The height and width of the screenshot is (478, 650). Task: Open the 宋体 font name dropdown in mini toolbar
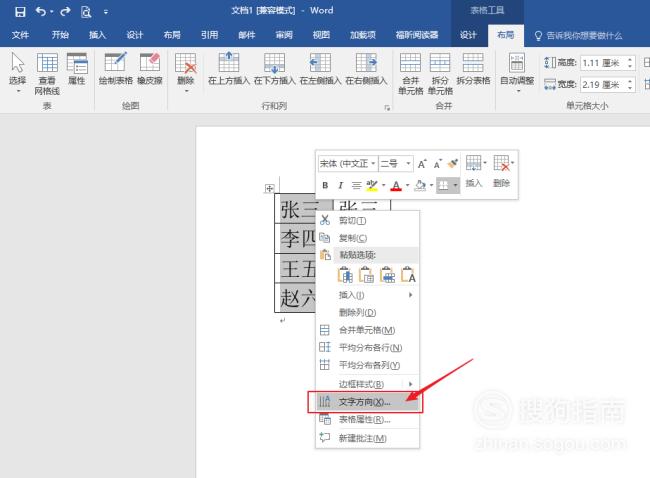374,163
